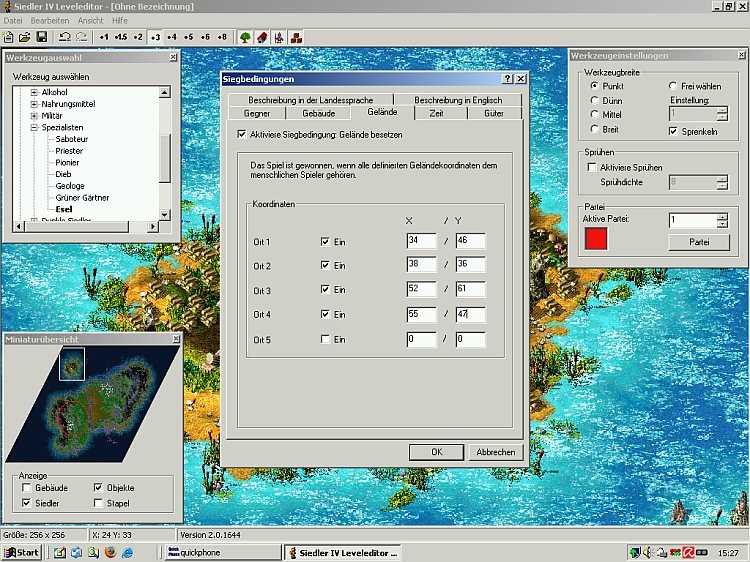Open Beschreibung in der Landessprache tab
The image size is (750, 562).
[x=310, y=100]
